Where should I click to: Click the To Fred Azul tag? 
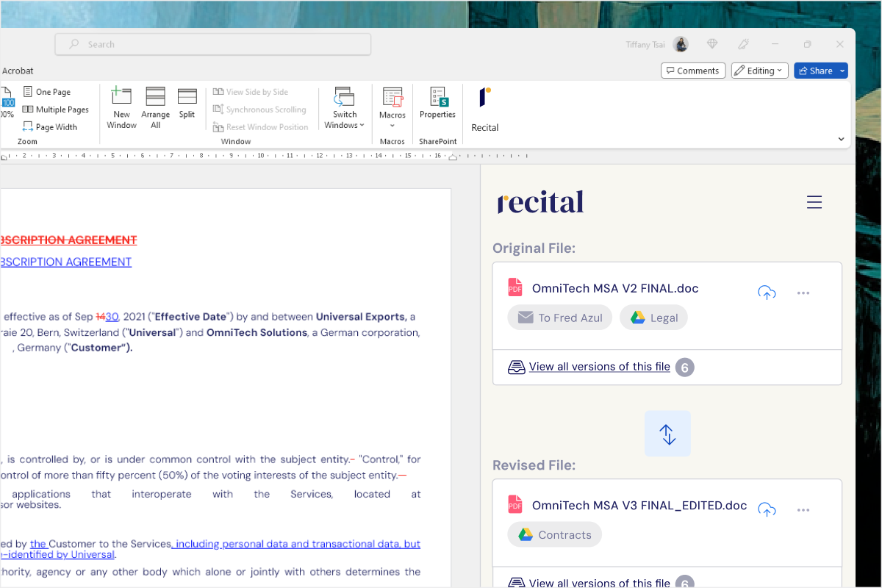559,318
